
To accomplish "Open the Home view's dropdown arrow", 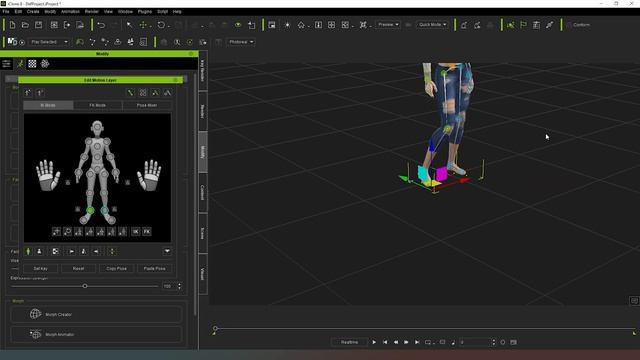I will coord(309,26).
